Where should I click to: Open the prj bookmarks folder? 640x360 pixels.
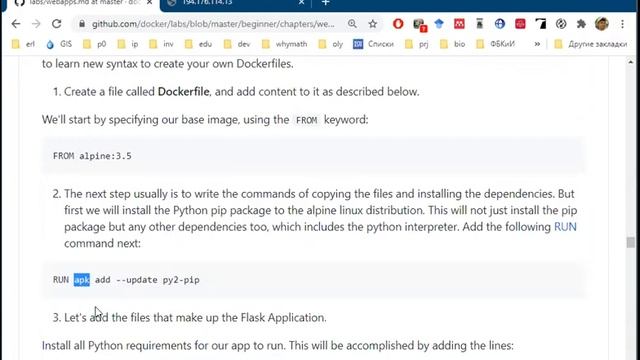(x=417, y=44)
